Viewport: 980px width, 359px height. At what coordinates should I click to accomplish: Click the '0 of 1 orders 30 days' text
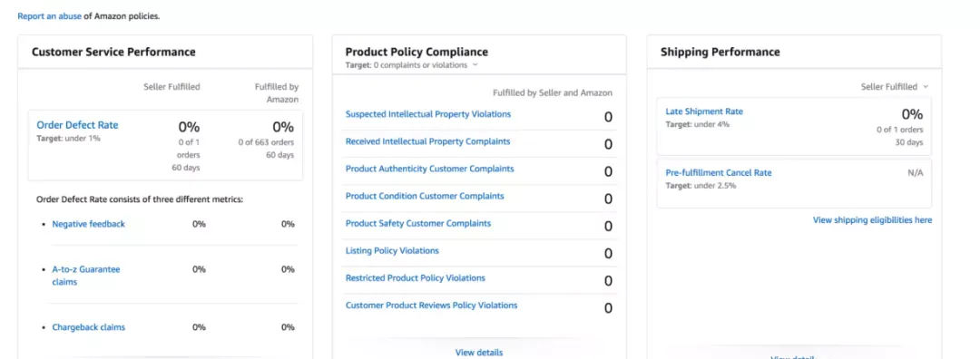coord(899,136)
